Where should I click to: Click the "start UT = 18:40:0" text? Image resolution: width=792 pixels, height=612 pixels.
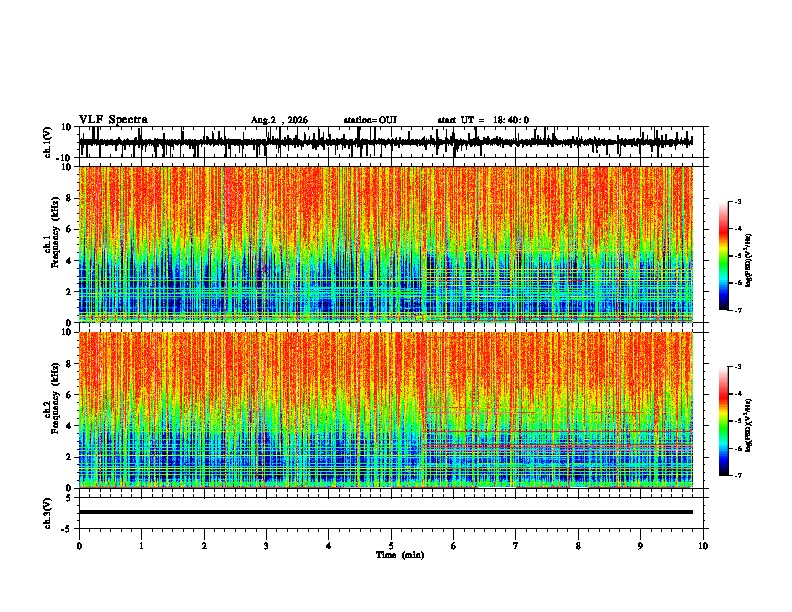[x=483, y=120]
